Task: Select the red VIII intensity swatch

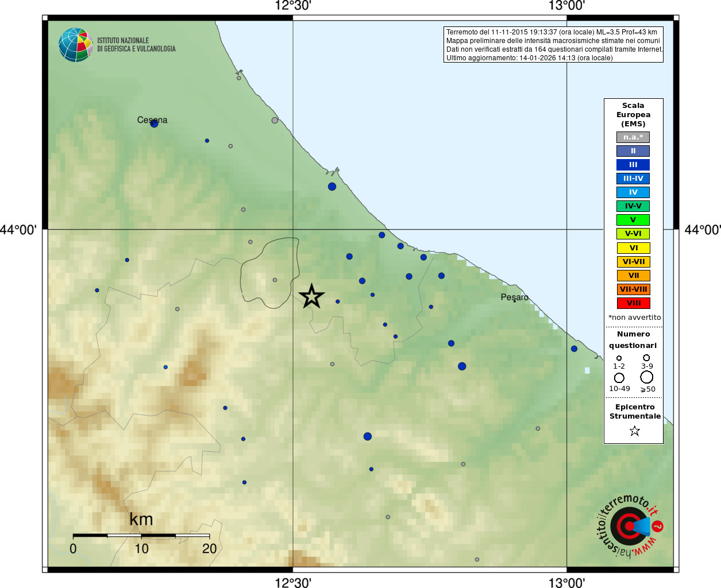Action: pos(633,303)
